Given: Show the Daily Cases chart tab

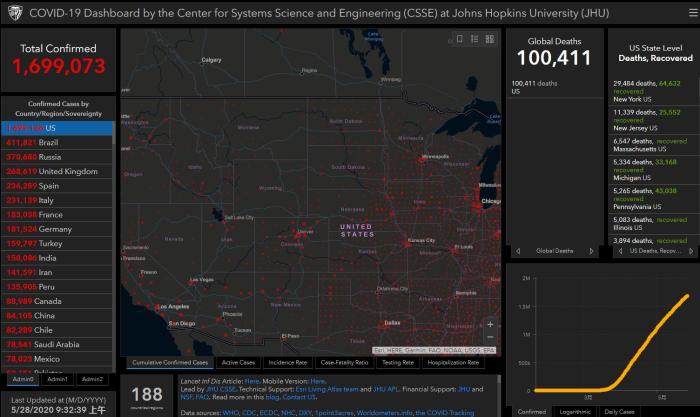Looking at the screenshot, I should click(619, 412).
